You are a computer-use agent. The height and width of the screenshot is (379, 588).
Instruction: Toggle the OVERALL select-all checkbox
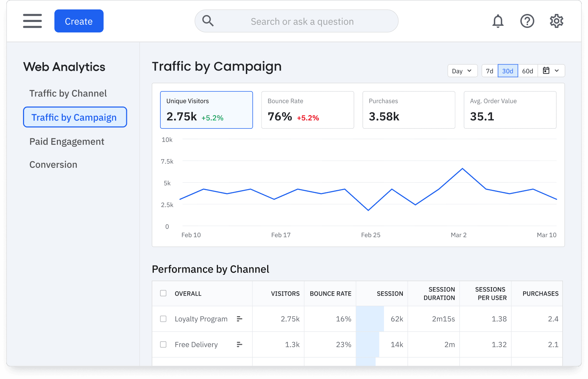[163, 293]
